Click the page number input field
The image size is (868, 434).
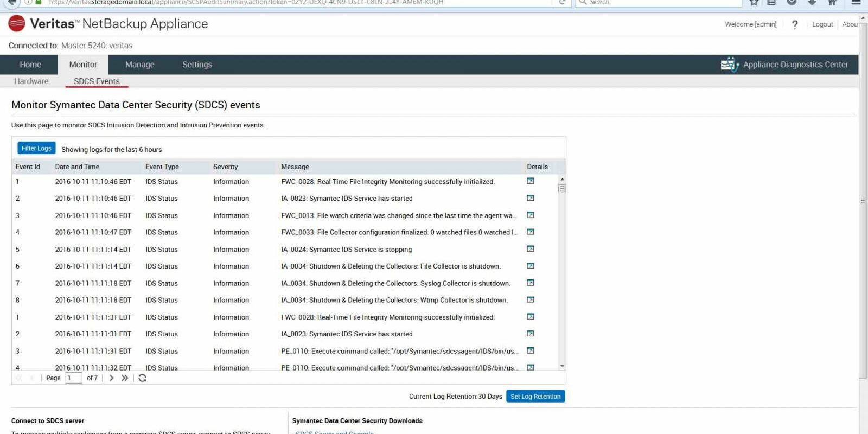point(73,378)
